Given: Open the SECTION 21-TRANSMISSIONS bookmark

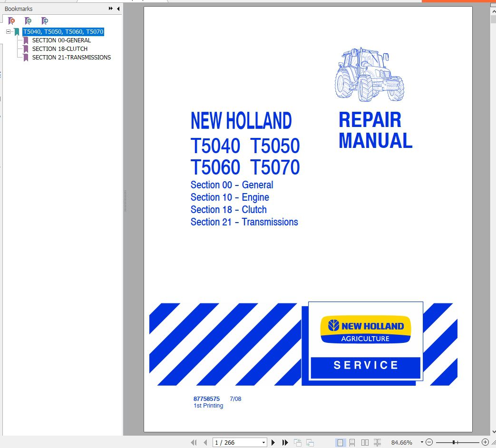Looking at the screenshot, I should (x=71, y=57).
